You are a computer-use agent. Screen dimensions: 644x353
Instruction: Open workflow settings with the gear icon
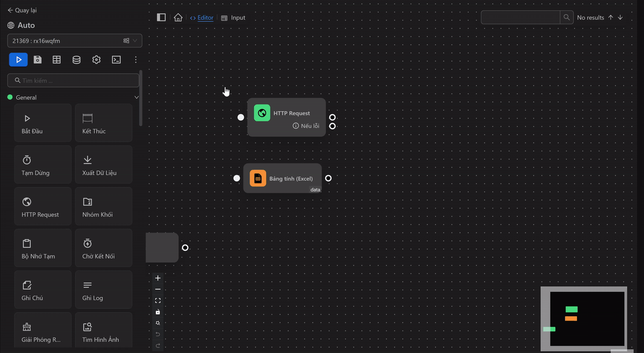(96, 59)
